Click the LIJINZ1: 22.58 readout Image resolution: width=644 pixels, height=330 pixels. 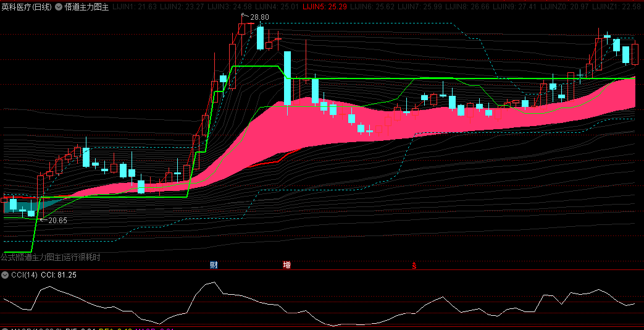pos(617,7)
